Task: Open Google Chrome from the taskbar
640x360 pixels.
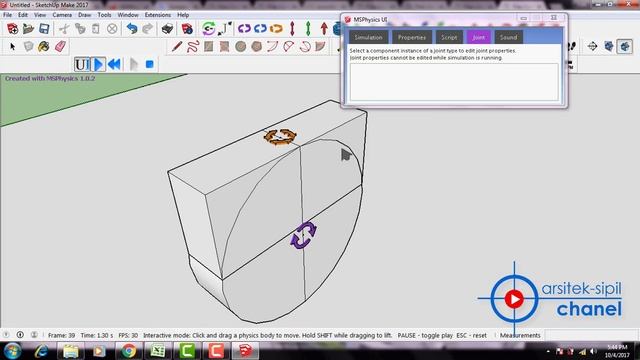Action: click(x=129, y=351)
